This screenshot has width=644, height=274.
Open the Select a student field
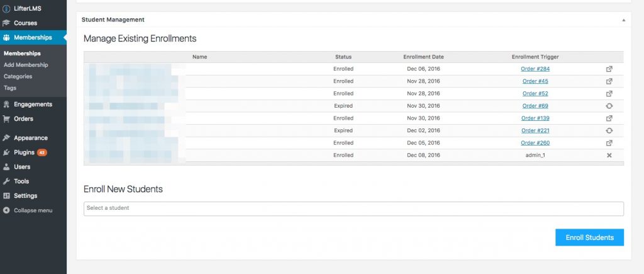[x=353, y=208]
